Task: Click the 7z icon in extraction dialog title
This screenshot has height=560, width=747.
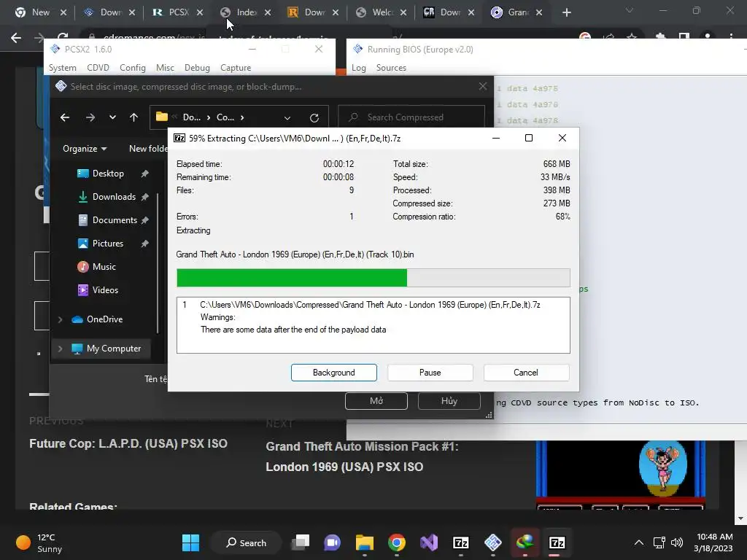Action: (179, 138)
